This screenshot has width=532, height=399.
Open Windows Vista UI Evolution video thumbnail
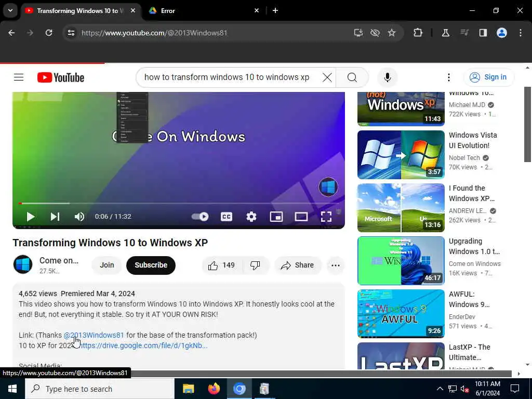click(x=401, y=155)
